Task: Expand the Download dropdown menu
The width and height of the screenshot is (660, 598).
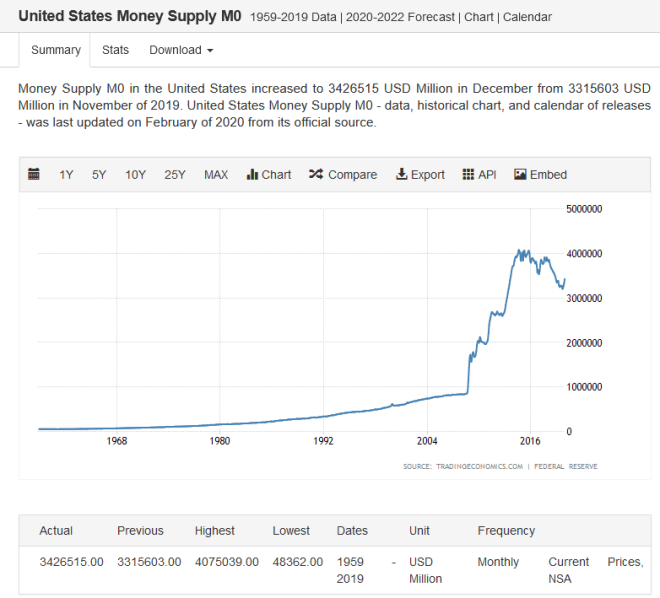Action: click(181, 50)
